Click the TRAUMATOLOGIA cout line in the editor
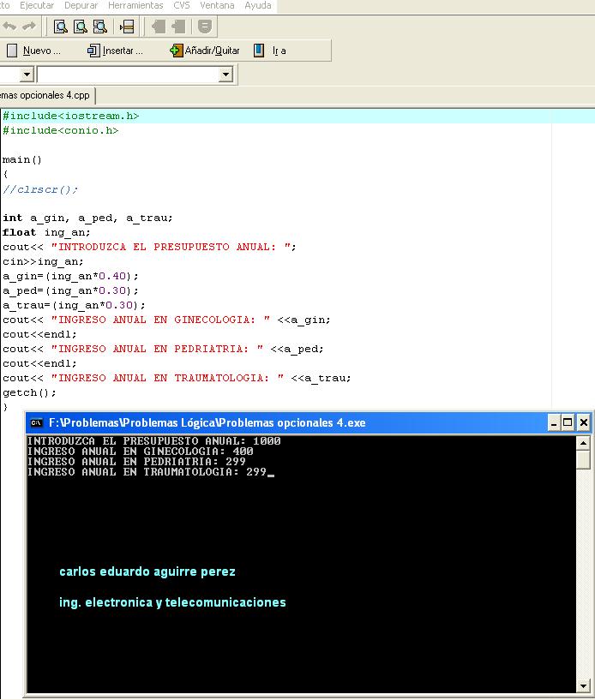Image resolution: width=595 pixels, height=700 pixels. [177, 378]
